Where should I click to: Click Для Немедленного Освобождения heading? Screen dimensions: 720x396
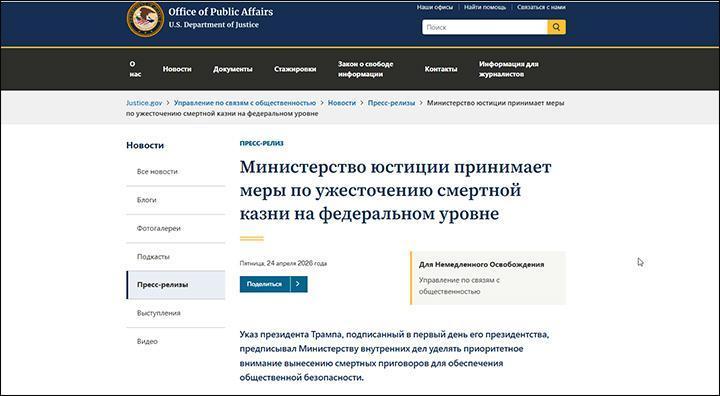click(481, 265)
